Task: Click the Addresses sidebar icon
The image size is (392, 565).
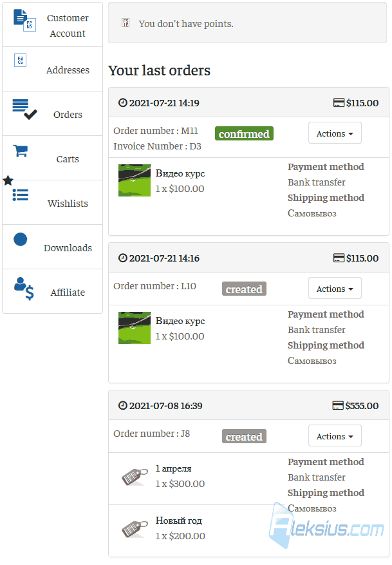Action: pos(20,60)
